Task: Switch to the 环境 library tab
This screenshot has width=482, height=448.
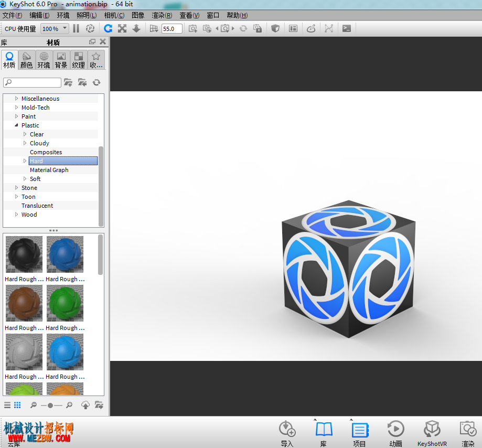Action: [44, 60]
